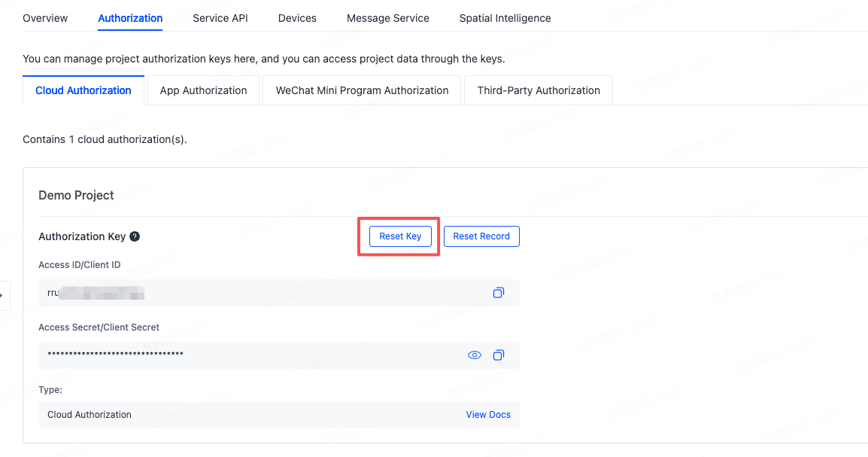Expand the collapsed sidebar on the left edge
The height and width of the screenshot is (457, 868).
(x=3, y=296)
